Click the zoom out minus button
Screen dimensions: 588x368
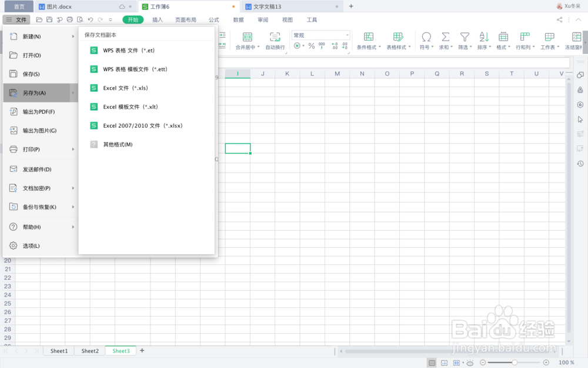pyautogui.click(x=483, y=362)
